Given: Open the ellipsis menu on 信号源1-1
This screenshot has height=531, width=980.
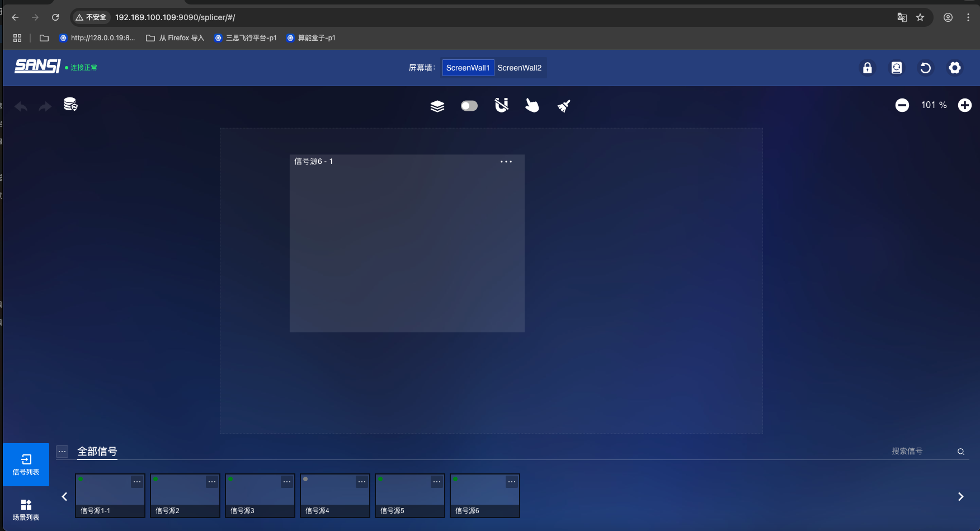Looking at the screenshot, I should 137,482.
